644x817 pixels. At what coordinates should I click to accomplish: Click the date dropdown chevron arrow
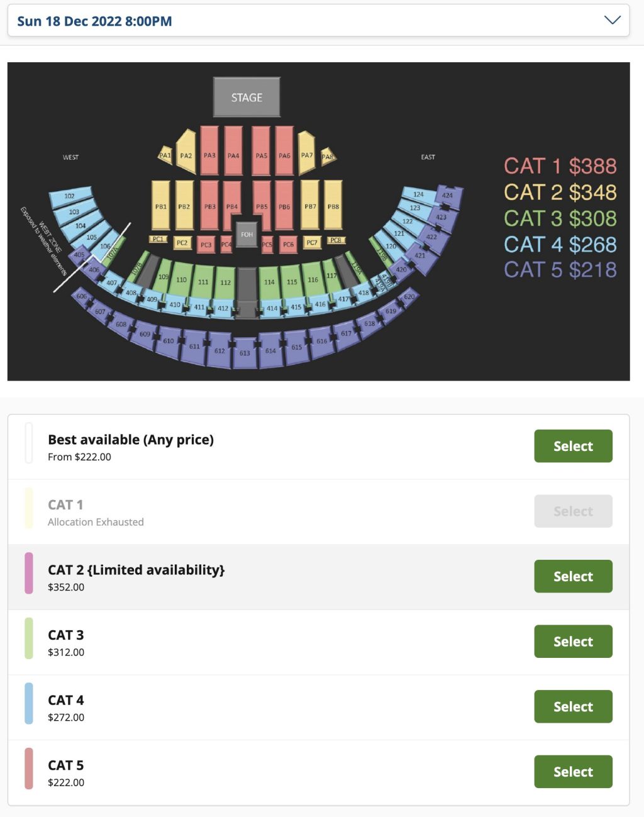(612, 20)
